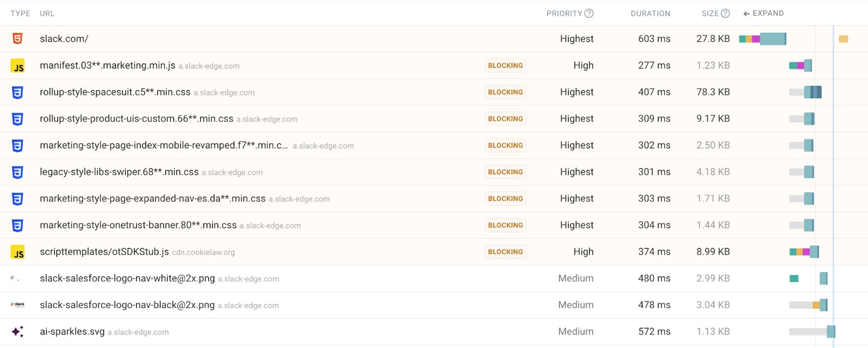Click the 480 ms duration value
This screenshot has height=348, width=868.
click(654, 278)
